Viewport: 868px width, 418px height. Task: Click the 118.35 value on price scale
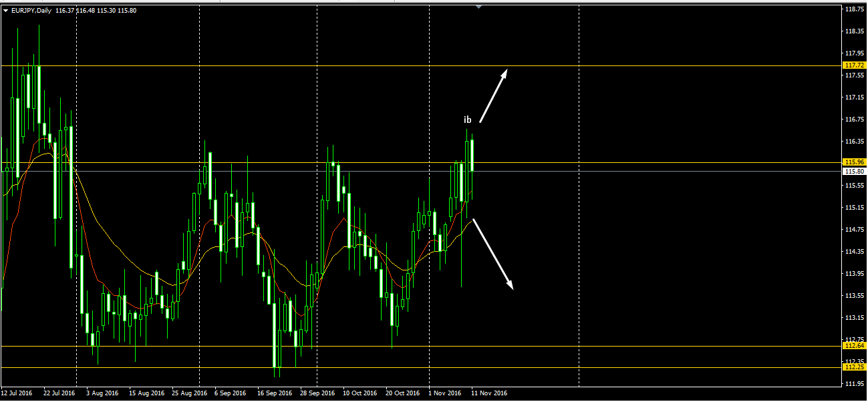855,31
